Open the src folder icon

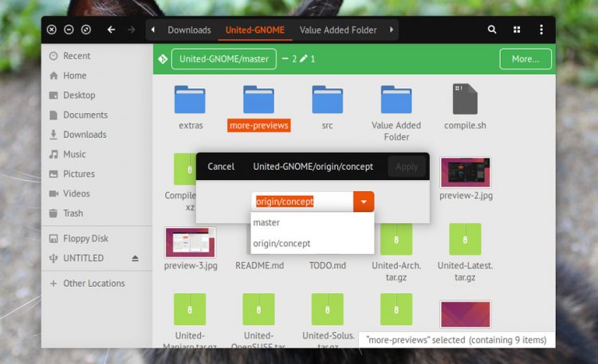[x=327, y=99]
